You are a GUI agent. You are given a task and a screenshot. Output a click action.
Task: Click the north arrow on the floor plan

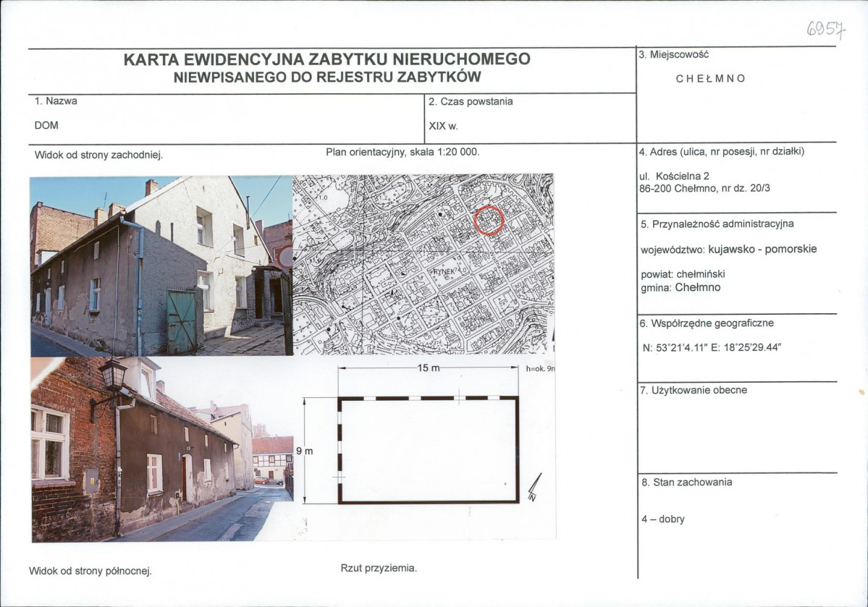[535, 488]
